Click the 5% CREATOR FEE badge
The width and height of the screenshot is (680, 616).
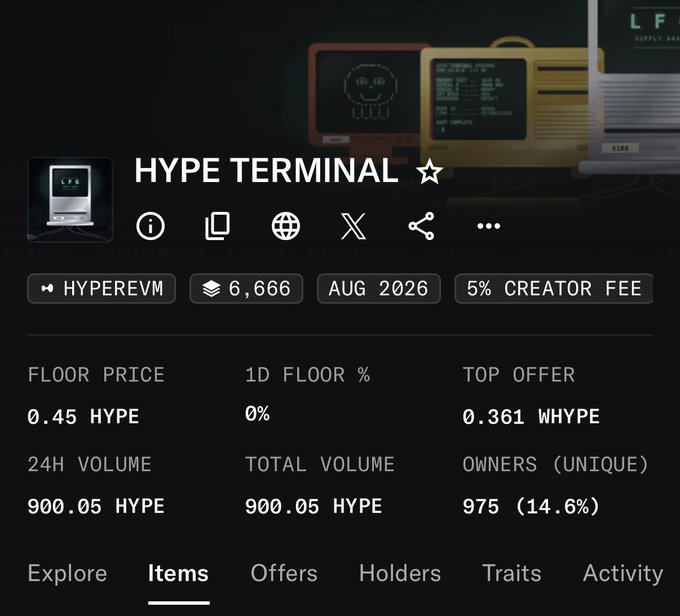tap(554, 288)
